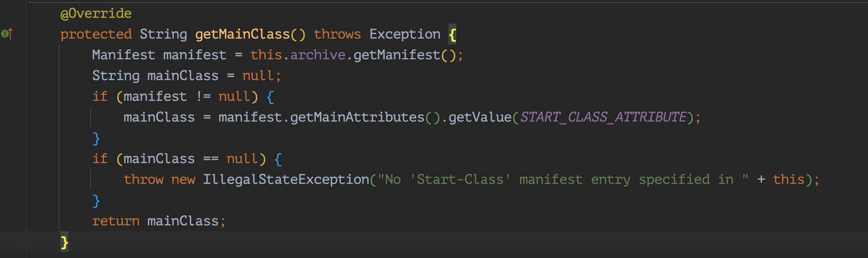868x258 pixels.
Task: Click the manifest != null condition
Action: point(187,96)
